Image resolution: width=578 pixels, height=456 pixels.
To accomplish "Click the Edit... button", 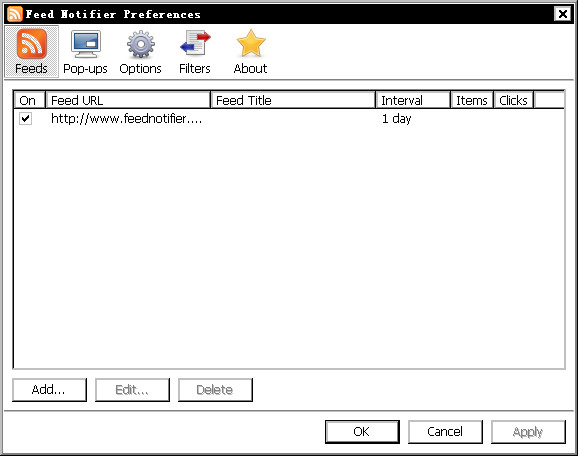I will [x=132, y=390].
